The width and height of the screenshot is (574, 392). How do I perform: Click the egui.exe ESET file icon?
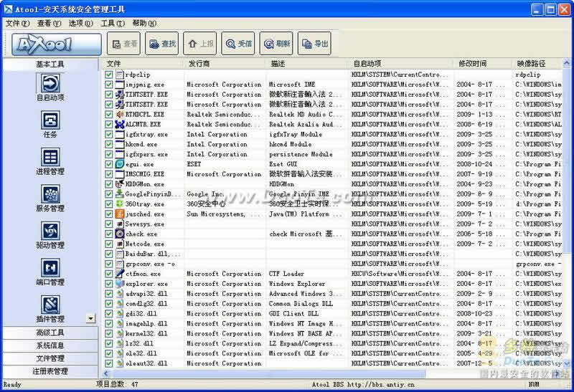pos(119,164)
